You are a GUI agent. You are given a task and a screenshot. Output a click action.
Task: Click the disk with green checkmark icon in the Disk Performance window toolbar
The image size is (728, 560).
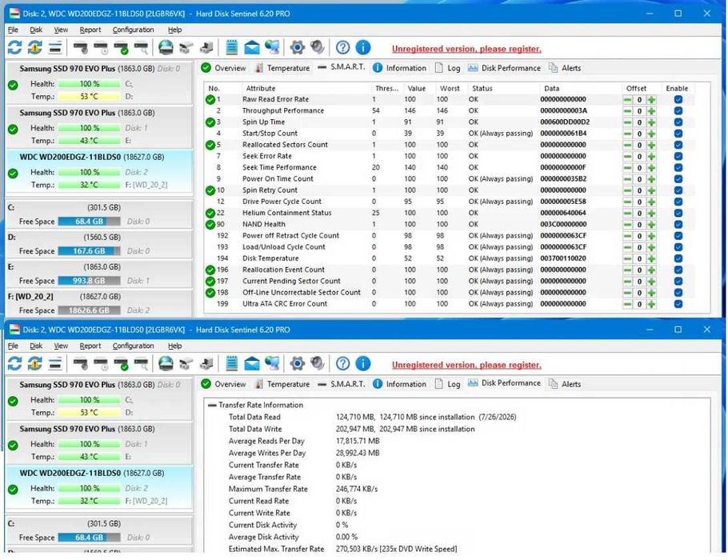point(121,363)
